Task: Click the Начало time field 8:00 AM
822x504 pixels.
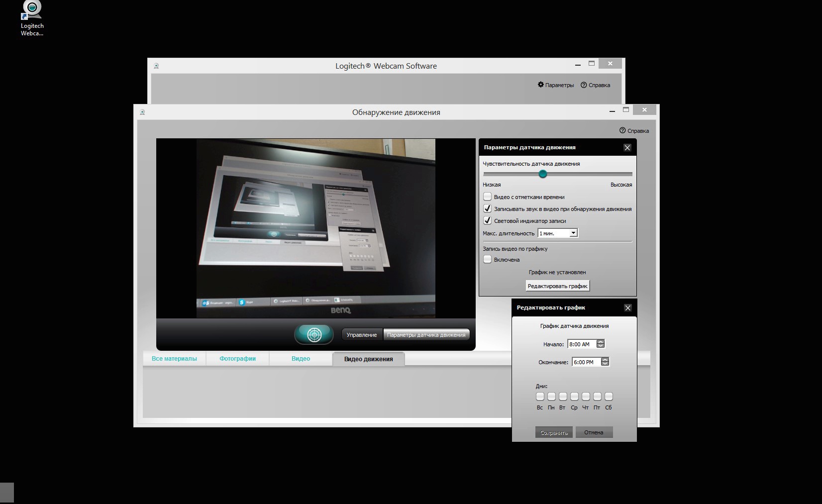Action: (582, 344)
